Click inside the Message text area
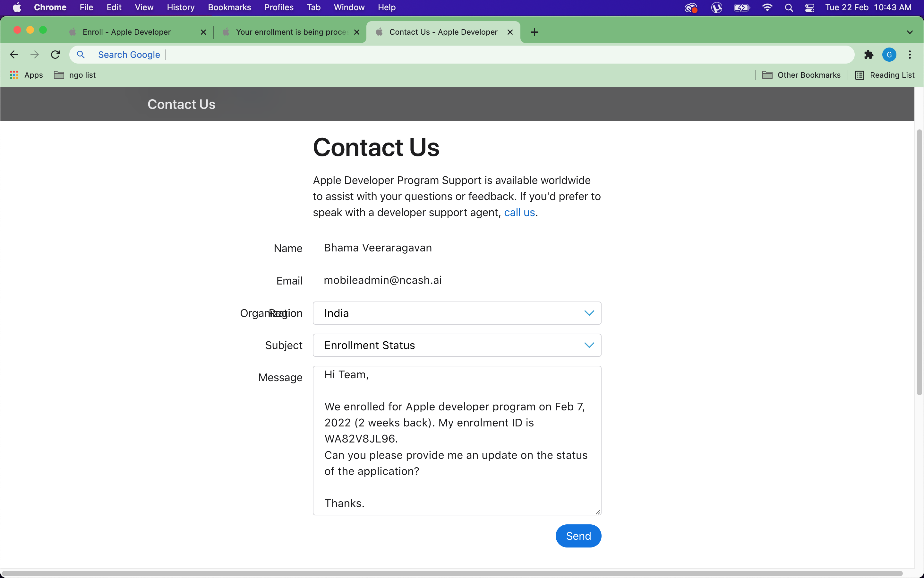The image size is (924, 578). pos(457,440)
